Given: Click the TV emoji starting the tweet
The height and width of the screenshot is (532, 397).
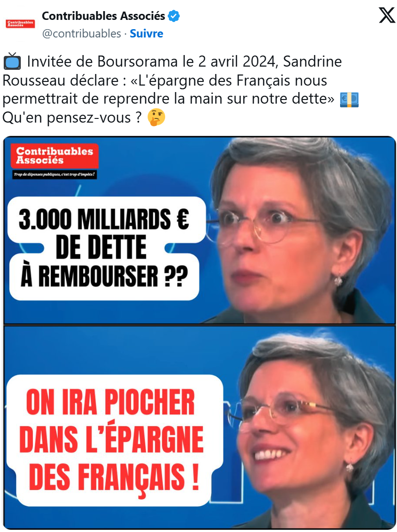Looking at the screenshot, I should point(12,62).
